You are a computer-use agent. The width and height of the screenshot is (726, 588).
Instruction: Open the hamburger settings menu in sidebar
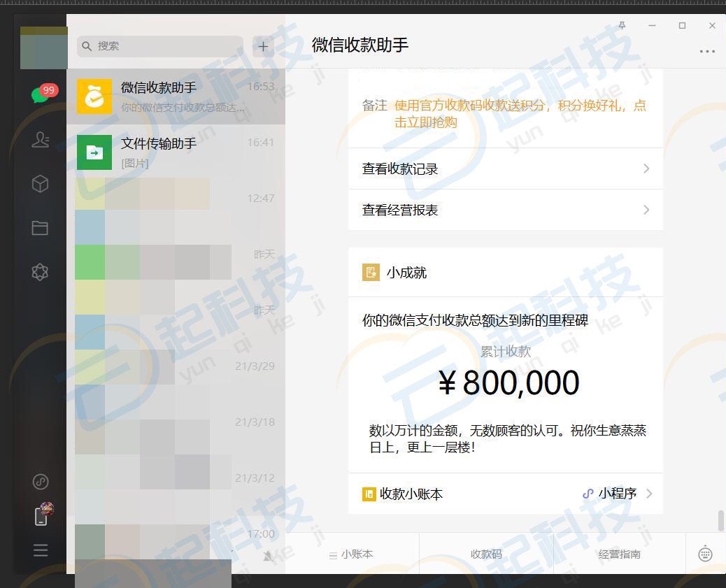[41, 550]
